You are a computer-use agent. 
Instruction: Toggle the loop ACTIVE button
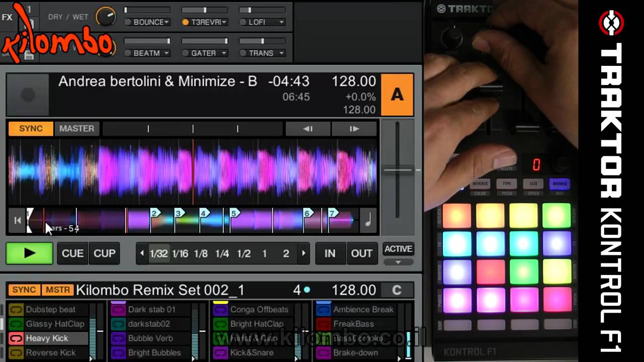398,249
